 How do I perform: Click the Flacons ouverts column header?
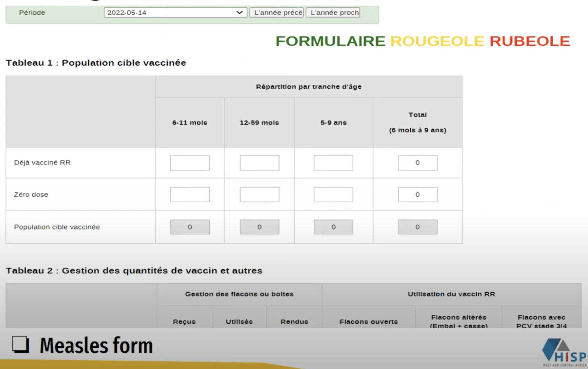[x=368, y=322]
